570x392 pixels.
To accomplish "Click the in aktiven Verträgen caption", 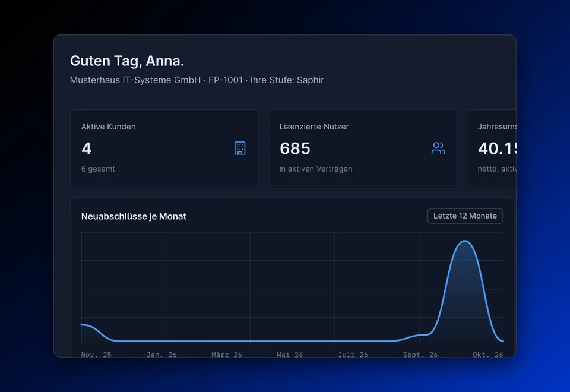I will 315,169.
